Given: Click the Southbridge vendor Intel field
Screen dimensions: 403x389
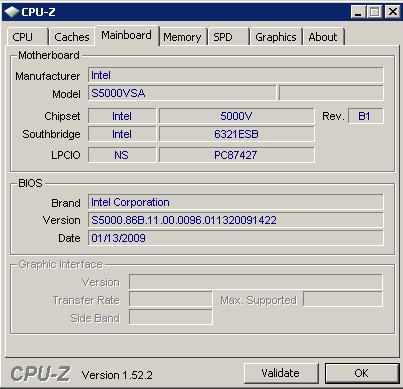Looking at the screenshot, I should click(x=122, y=134).
